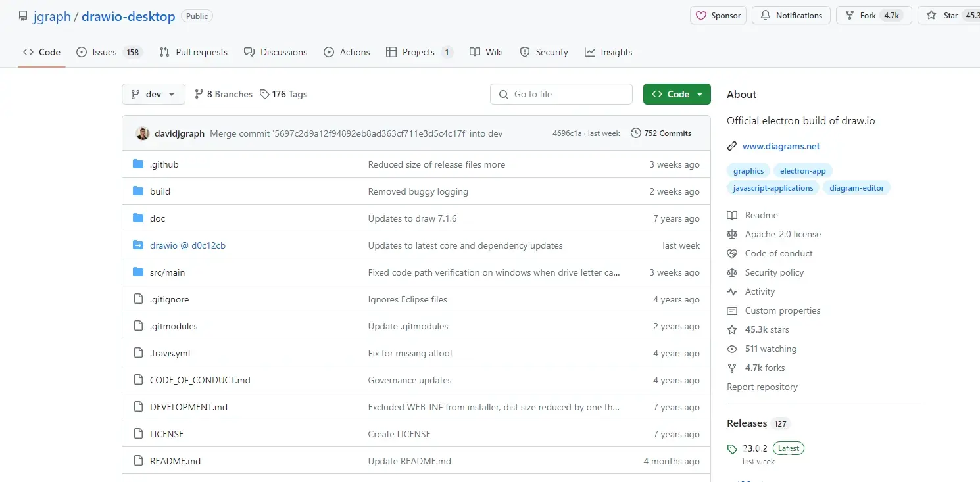Switch to the Code tab
980x482 pixels.
pos(41,52)
